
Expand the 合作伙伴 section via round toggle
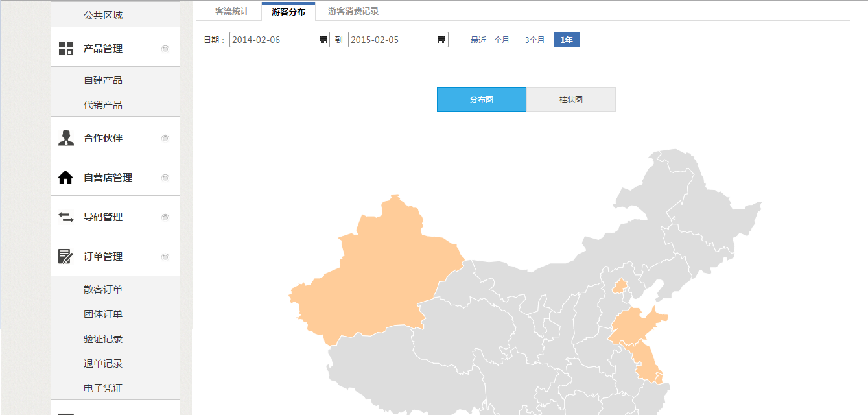pyautogui.click(x=165, y=138)
